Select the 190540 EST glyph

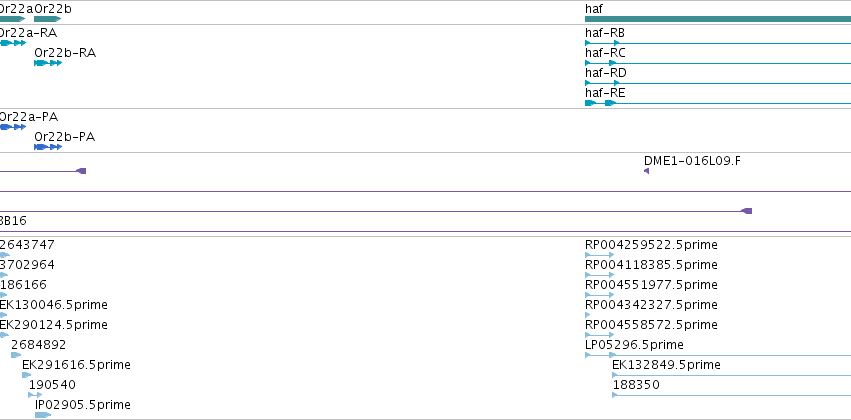(35, 395)
